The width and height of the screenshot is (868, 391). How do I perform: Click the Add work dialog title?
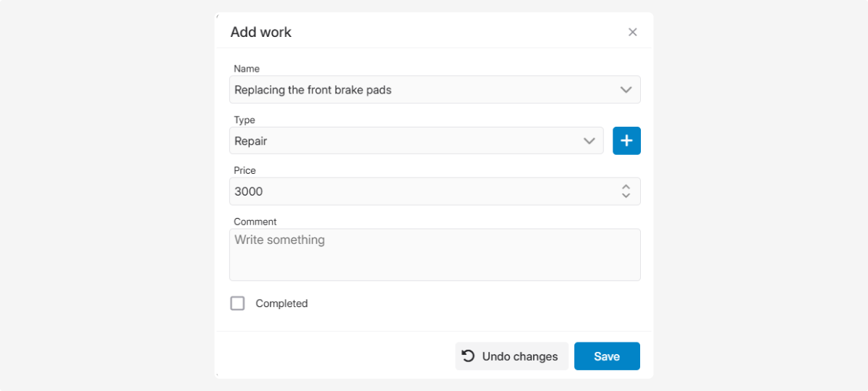[x=260, y=32]
